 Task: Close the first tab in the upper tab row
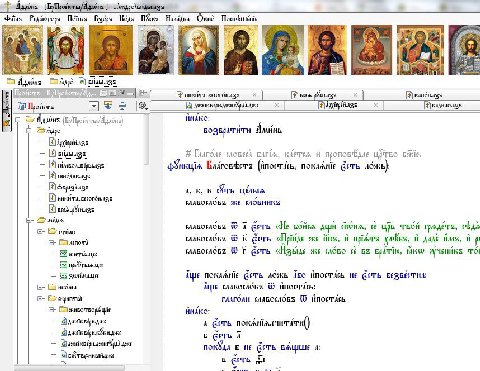(x=255, y=95)
